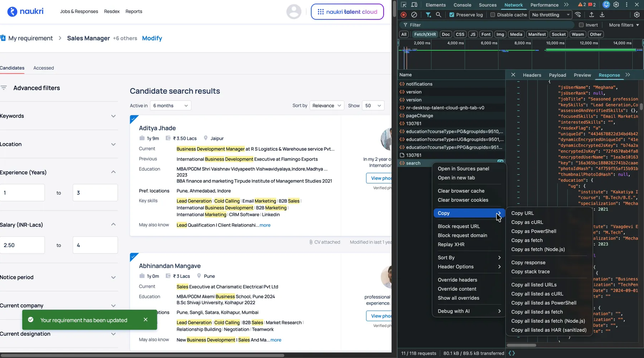Image resolution: width=644 pixels, height=358 pixels.
Task: Click the minimum salary input field
Action: coord(22,245)
